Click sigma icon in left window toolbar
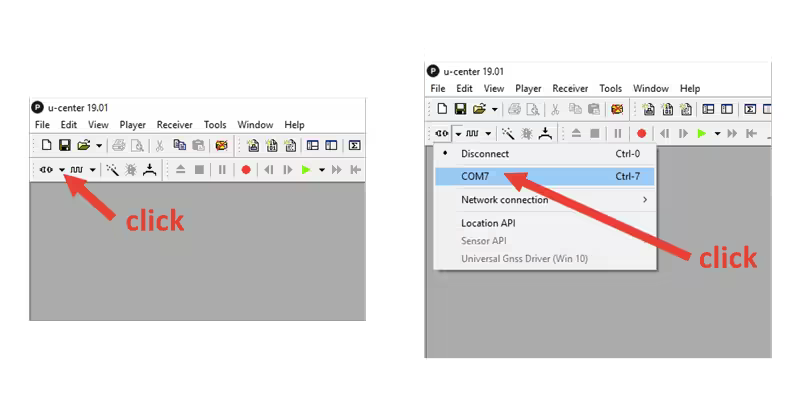This screenshot has width=800, height=420. coord(355,145)
